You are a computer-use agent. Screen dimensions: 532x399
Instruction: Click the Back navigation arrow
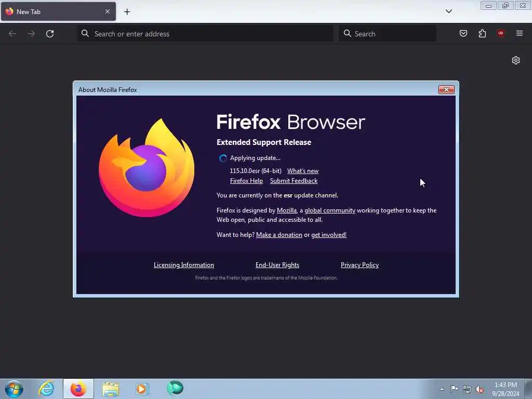(12, 34)
